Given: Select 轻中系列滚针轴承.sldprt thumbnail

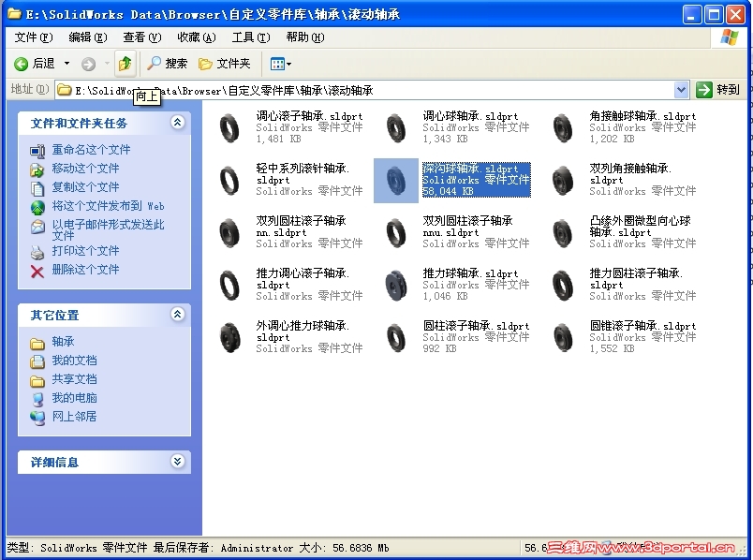Looking at the screenshot, I should (x=229, y=181).
